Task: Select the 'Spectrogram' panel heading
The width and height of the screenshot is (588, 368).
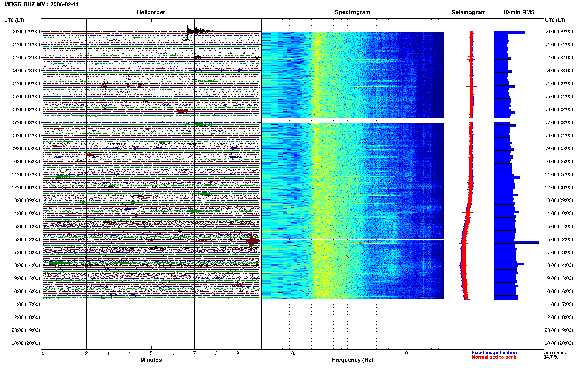Action: point(352,12)
